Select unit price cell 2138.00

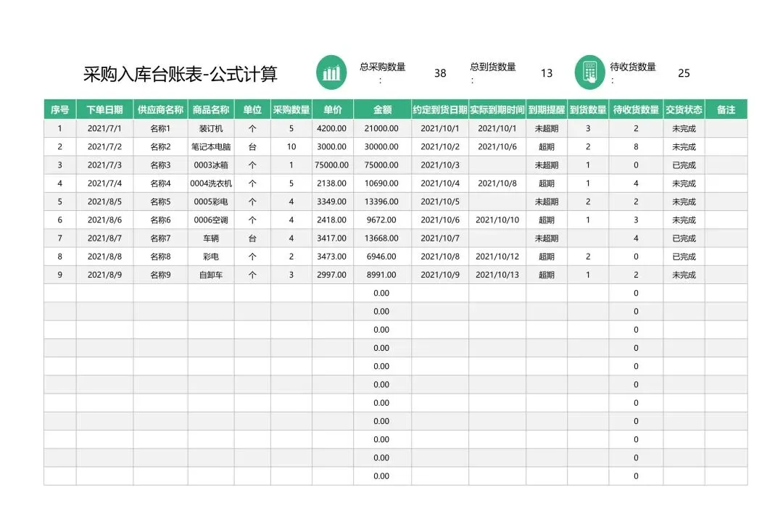pos(332,183)
